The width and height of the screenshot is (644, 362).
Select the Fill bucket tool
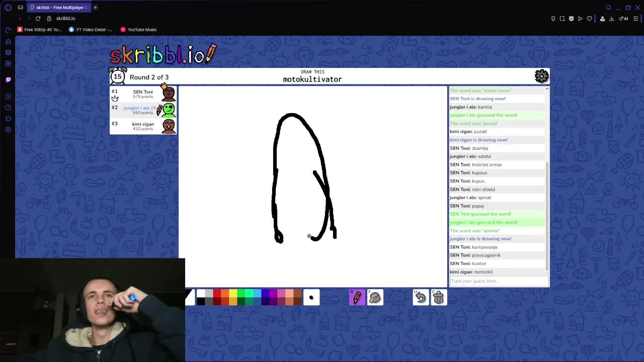pos(375,298)
